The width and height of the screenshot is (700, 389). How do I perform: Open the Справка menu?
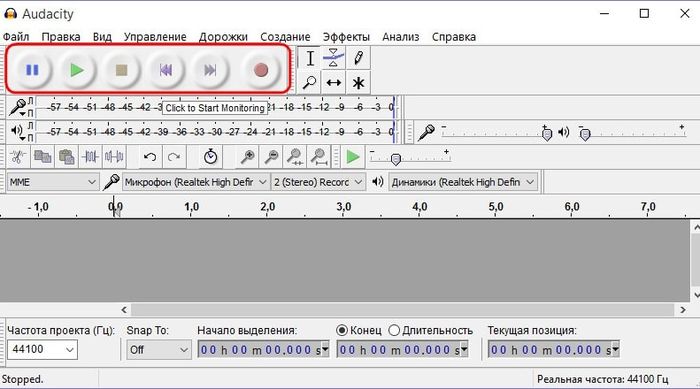pyautogui.click(x=454, y=37)
